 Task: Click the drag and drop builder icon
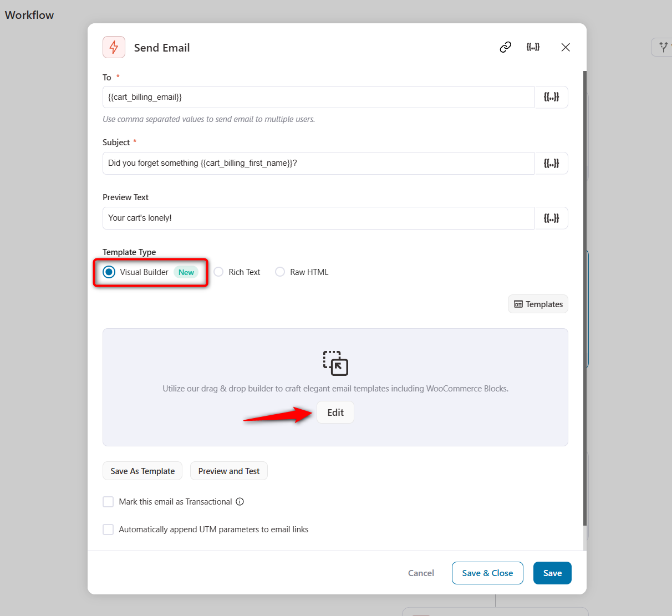tap(335, 363)
